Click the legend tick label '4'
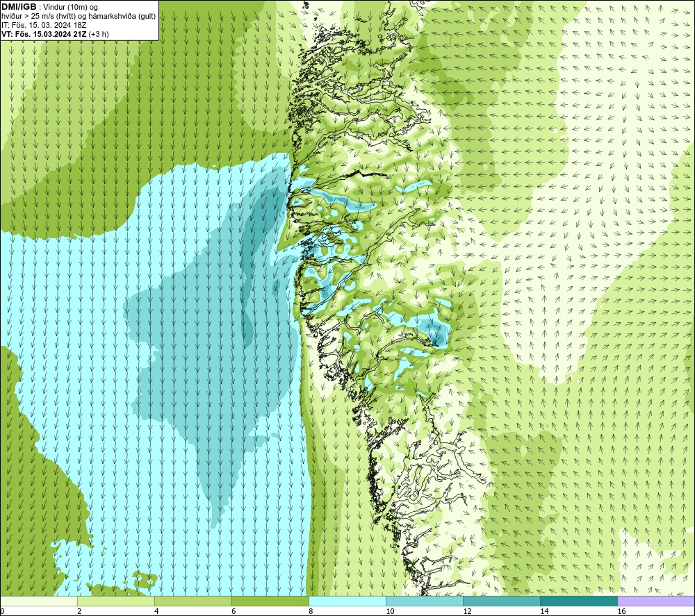Viewport: 695px width, 616px height. click(x=156, y=611)
